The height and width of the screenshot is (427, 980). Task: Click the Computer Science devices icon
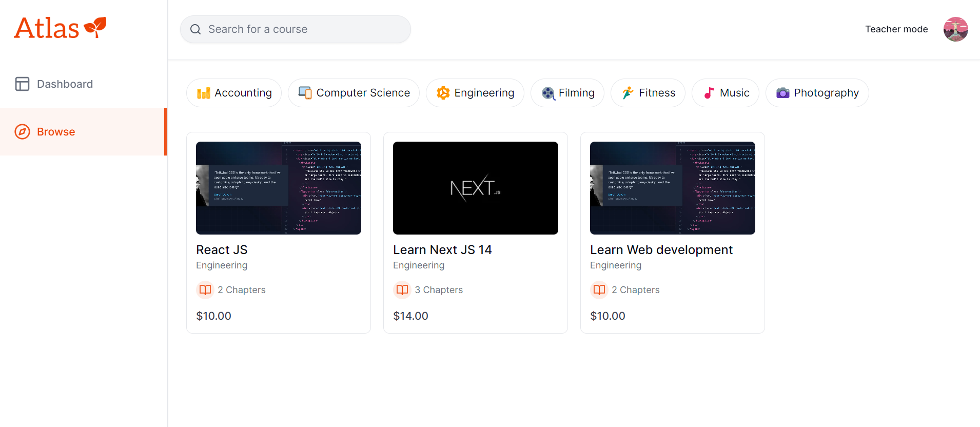305,93
